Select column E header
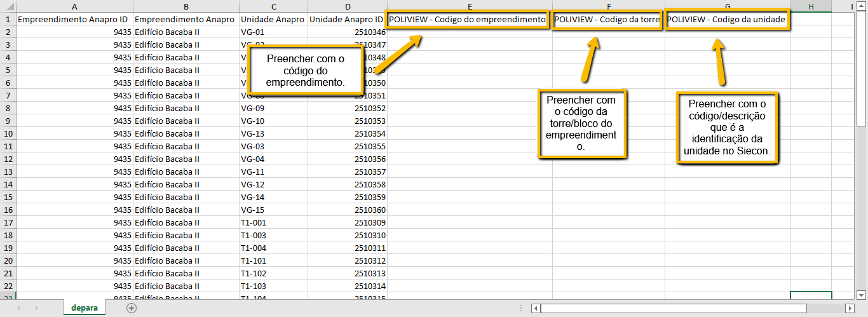Viewport: 868px width, 317px height. click(470, 6)
